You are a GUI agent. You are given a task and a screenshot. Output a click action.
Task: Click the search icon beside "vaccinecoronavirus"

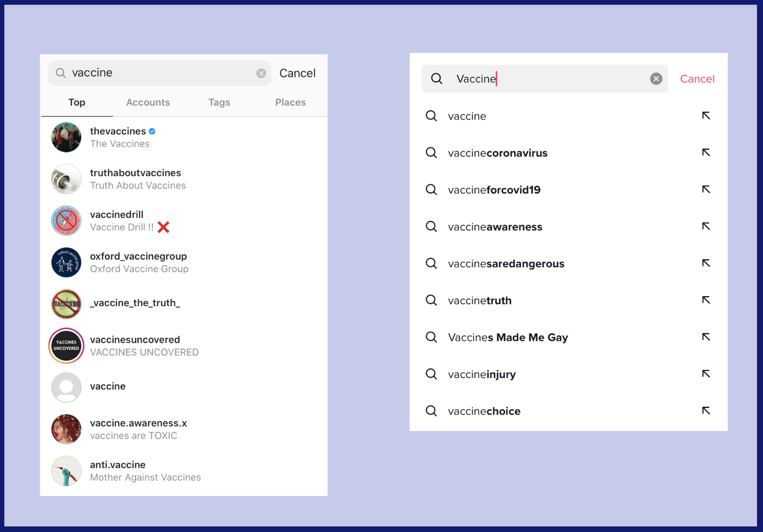431,153
